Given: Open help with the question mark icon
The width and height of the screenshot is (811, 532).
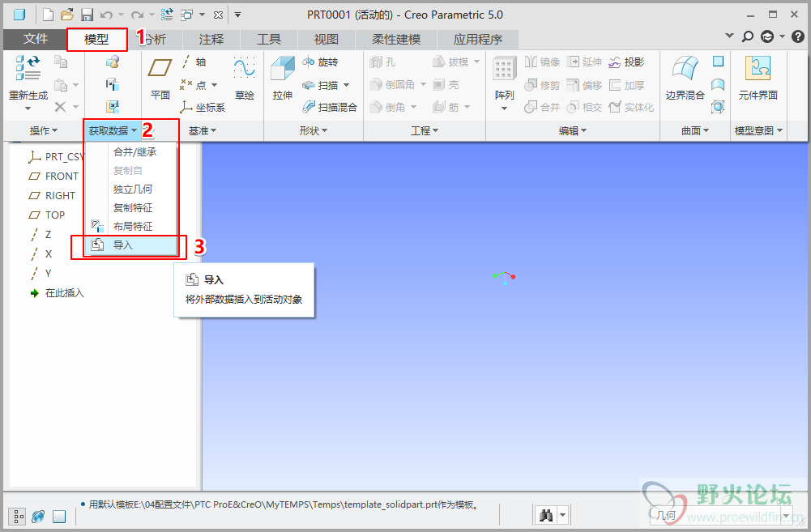Looking at the screenshot, I should [x=798, y=36].
